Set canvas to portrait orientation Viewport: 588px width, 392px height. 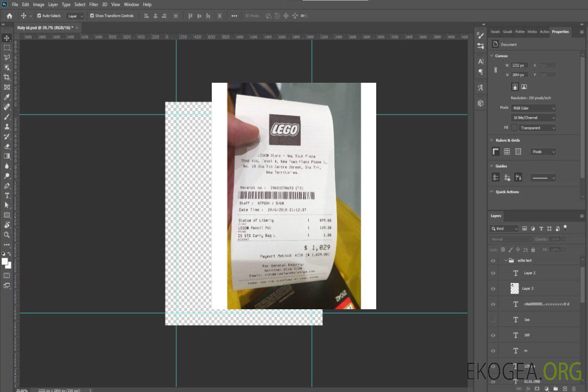pos(515,87)
